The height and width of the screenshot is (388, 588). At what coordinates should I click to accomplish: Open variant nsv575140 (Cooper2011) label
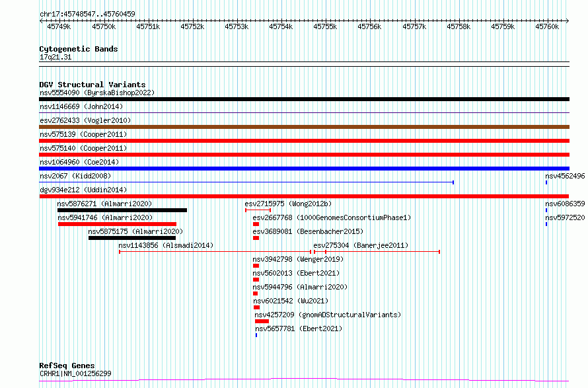(x=83, y=148)
